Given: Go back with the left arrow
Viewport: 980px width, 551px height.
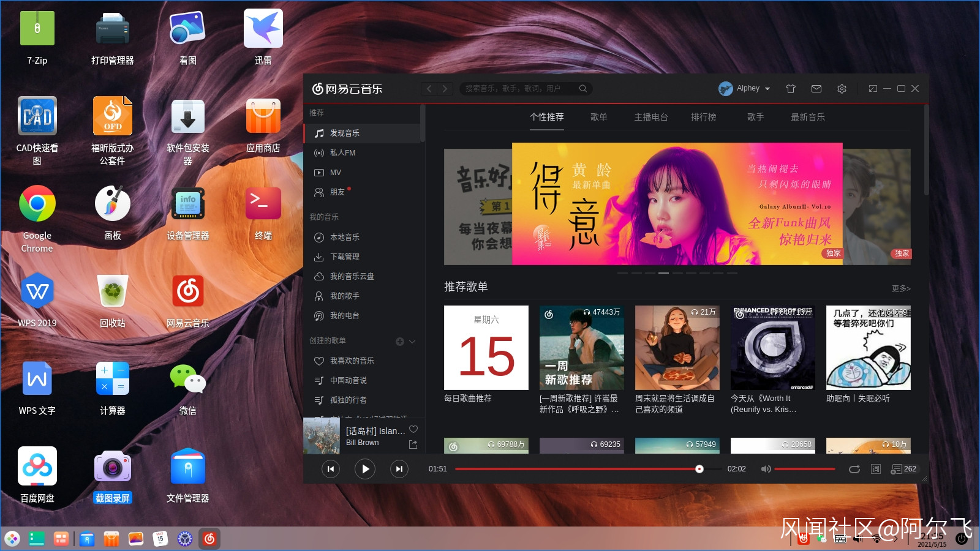Looking at the screenshot, I should tap(429, 89).
